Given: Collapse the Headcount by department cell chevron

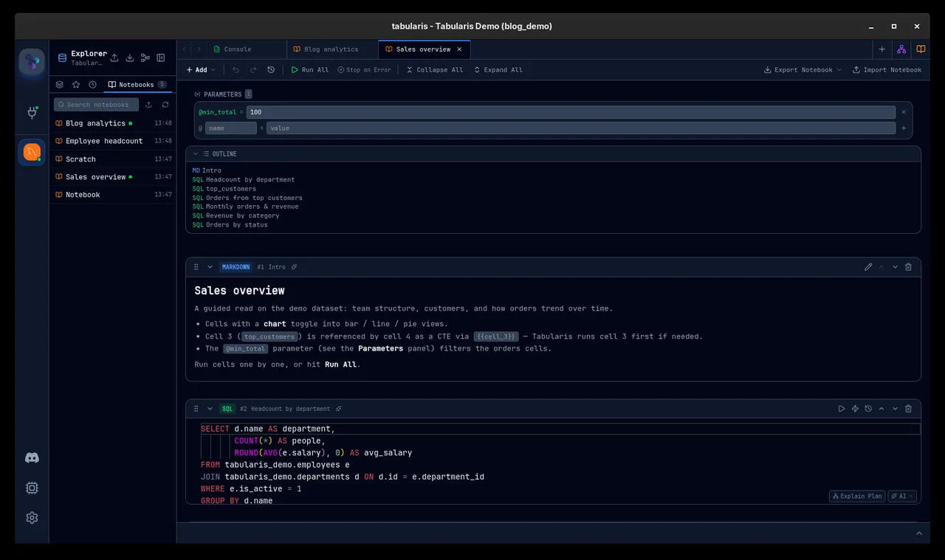Looking at the screenshot, I should [210, 409].
